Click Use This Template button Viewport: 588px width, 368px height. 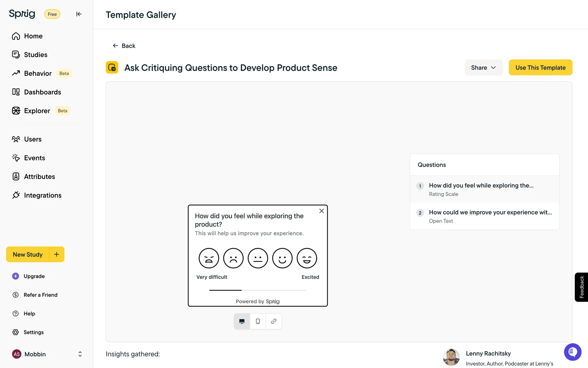click(541, 67)
